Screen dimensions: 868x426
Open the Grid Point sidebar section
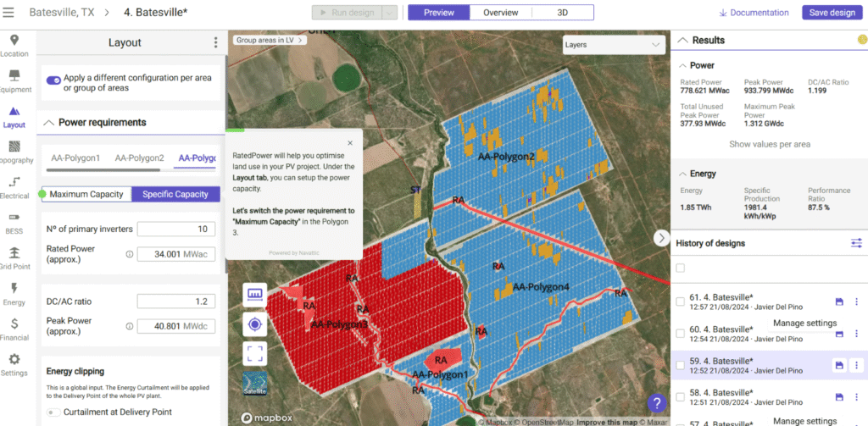coord(14,257)
